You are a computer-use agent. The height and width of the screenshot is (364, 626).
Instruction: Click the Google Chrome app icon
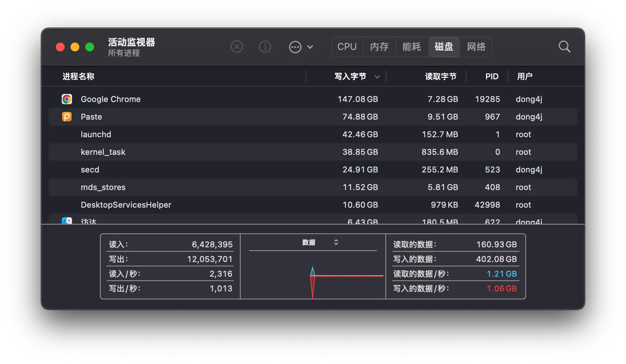[67, 99]
